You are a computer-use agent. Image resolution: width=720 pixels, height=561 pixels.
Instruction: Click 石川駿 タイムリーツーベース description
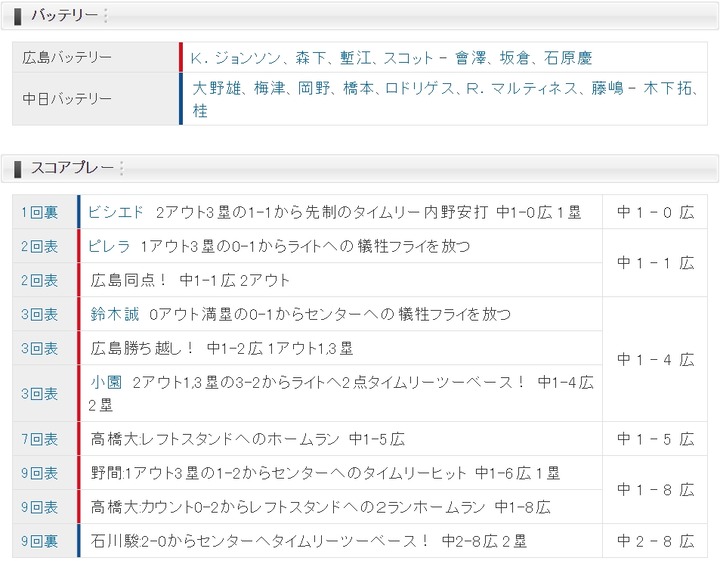[308, 541]
